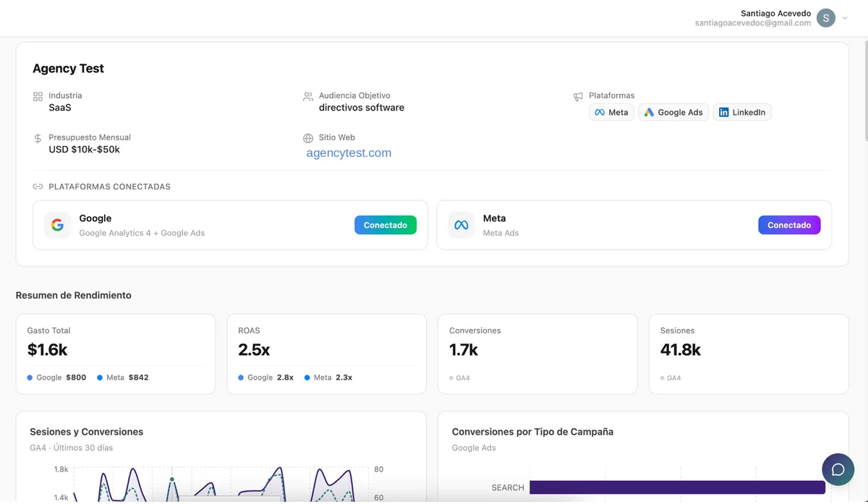
Task: Expand the Meta platform badge
Action: point(611,112)
